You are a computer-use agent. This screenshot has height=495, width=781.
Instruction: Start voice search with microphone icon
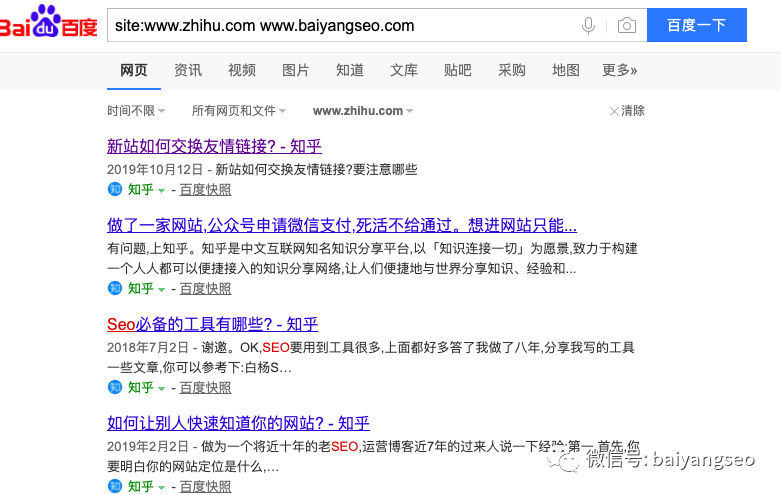tap(588, 25)
